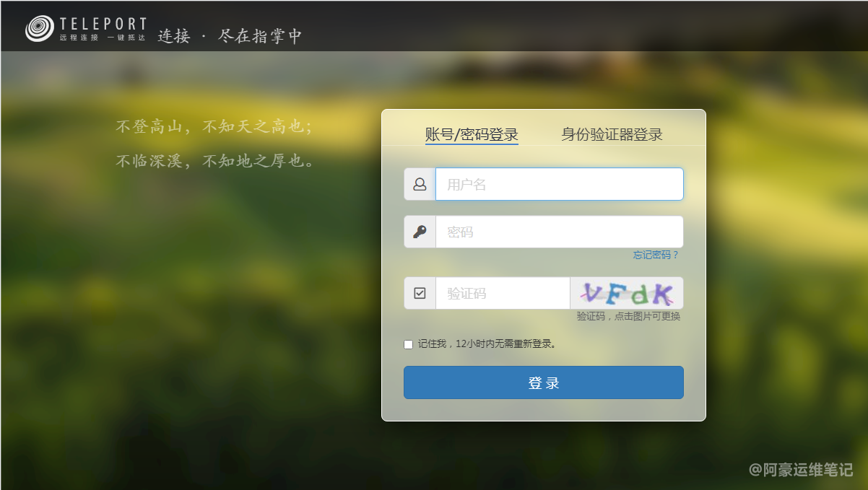The height and width of the screenshot is (490, 868).
Task: Click the checkmark icon beside captcha field
Action: pyautogui.click(x=420, y=293)
